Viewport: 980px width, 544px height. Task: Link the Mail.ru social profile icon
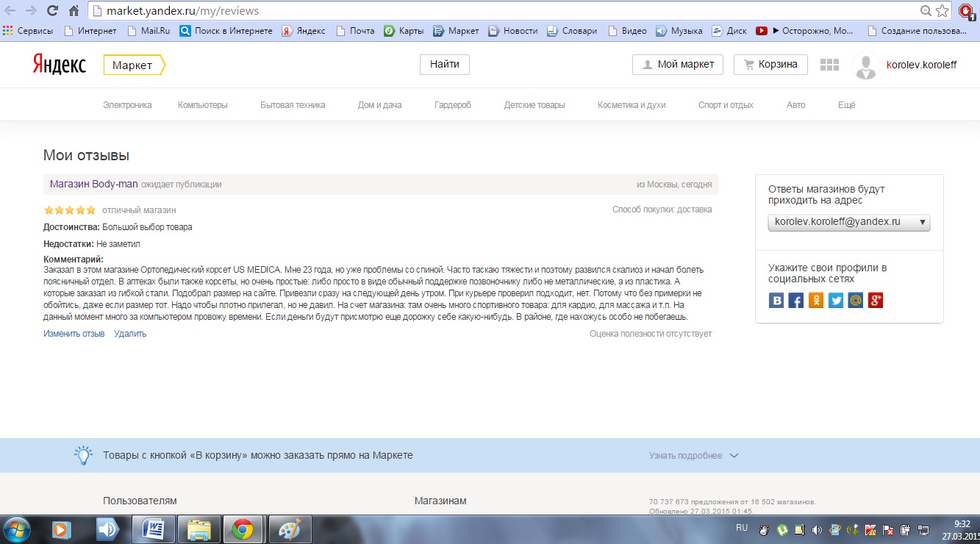[x=856, y=300]
